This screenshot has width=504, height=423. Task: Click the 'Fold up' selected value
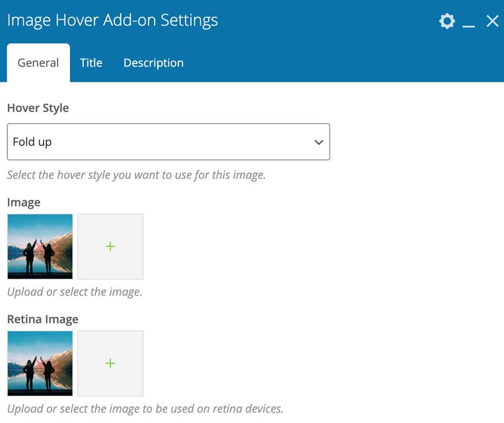click(x=32, y=142)
